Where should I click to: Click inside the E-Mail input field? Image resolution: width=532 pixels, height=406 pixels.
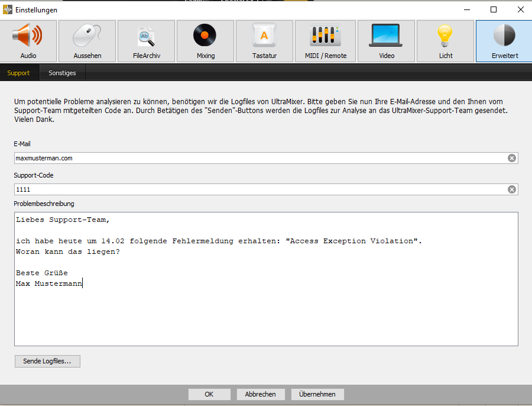[260, 158]
